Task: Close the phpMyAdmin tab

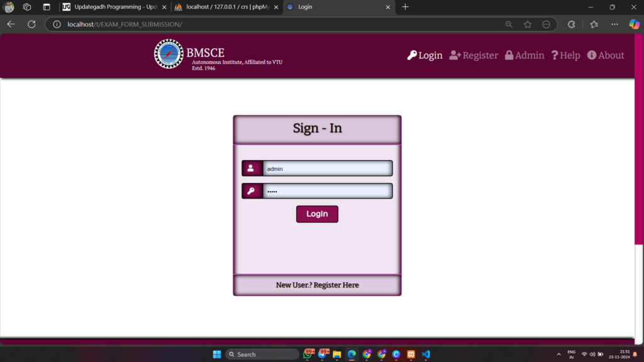Action: point(276,7)
